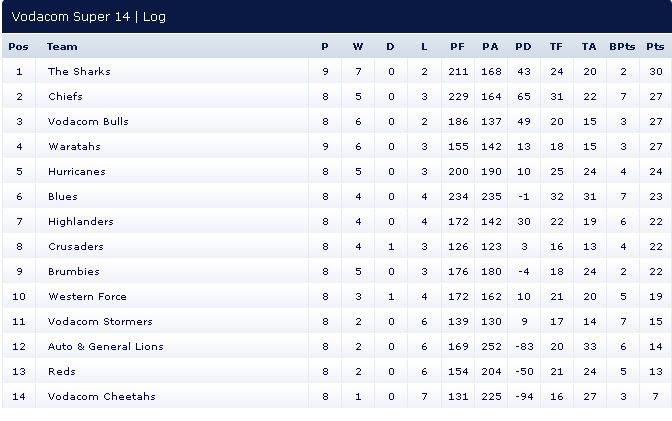
Task: Select Crusaders in the table
Action: point(75,247)
